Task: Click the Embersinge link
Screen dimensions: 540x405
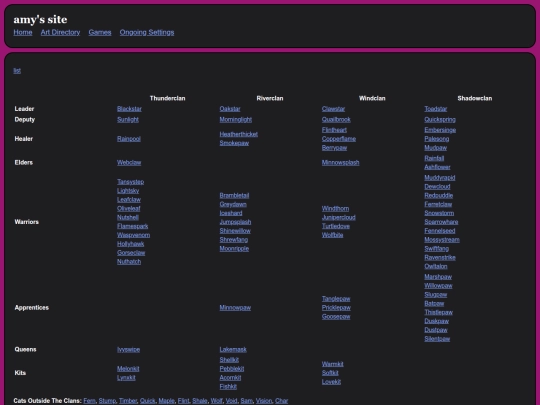Action: [440, 130]
